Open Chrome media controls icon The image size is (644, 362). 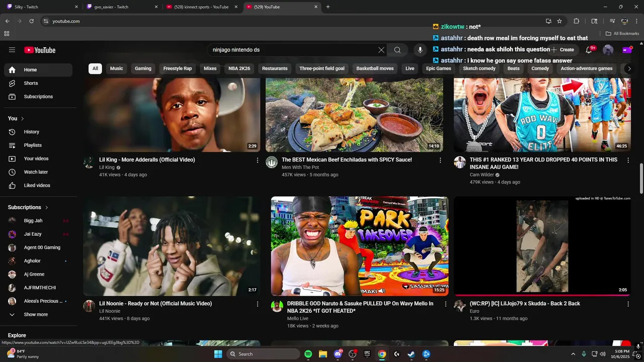click(x=612, y=21)
